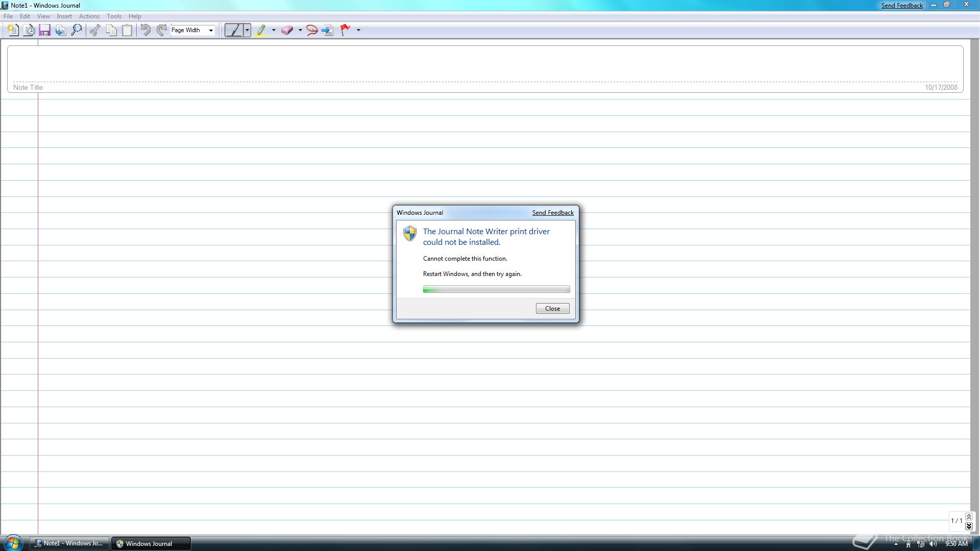
Task: Select the Eraser tool
Action: pyautogui.click(x=287, y=30)
